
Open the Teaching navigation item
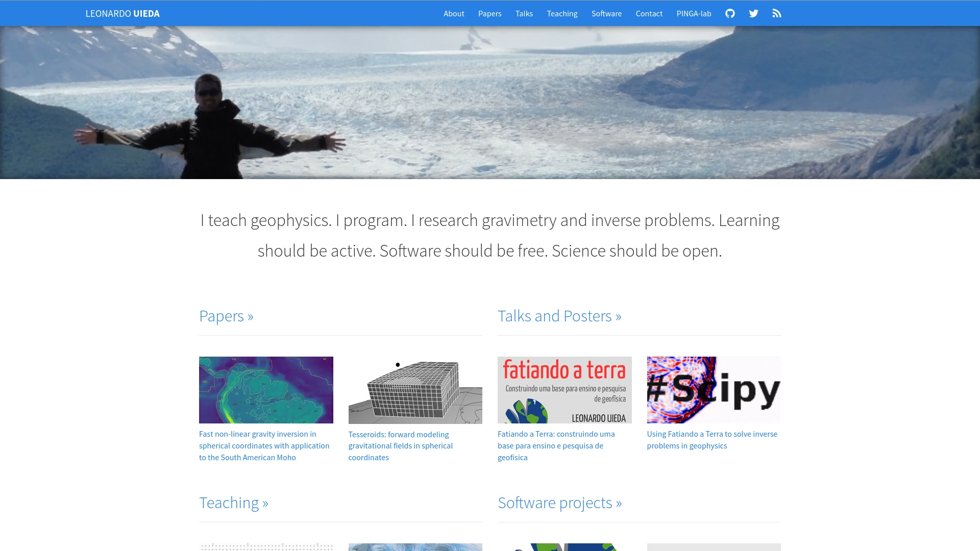562,13
